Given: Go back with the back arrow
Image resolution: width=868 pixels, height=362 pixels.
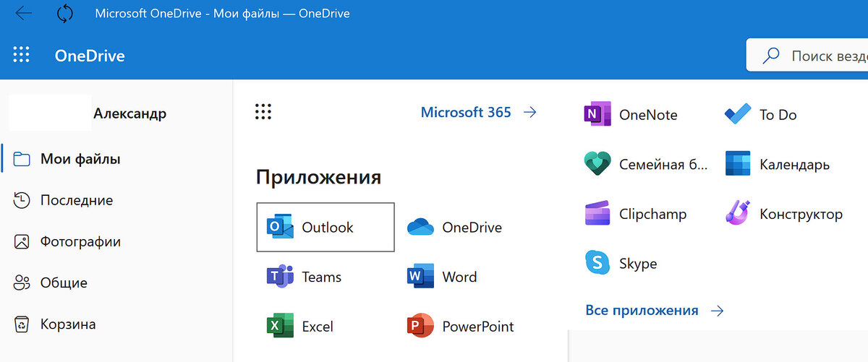Looking at the screenshot, I should pyautogui.click(x=24, y=14).
